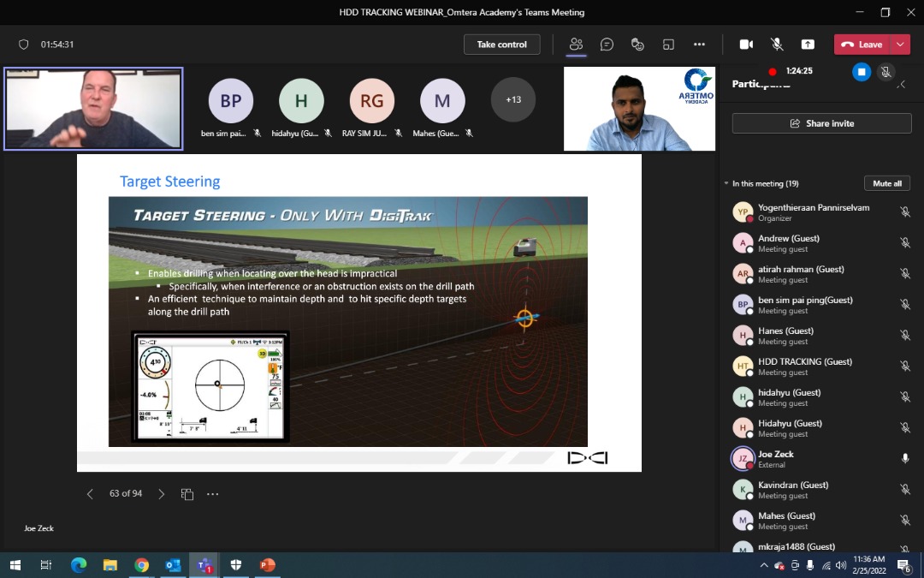The image size is (924, 578).
Task: Open the Reactions icon
Action: click(x=637, y=45)
